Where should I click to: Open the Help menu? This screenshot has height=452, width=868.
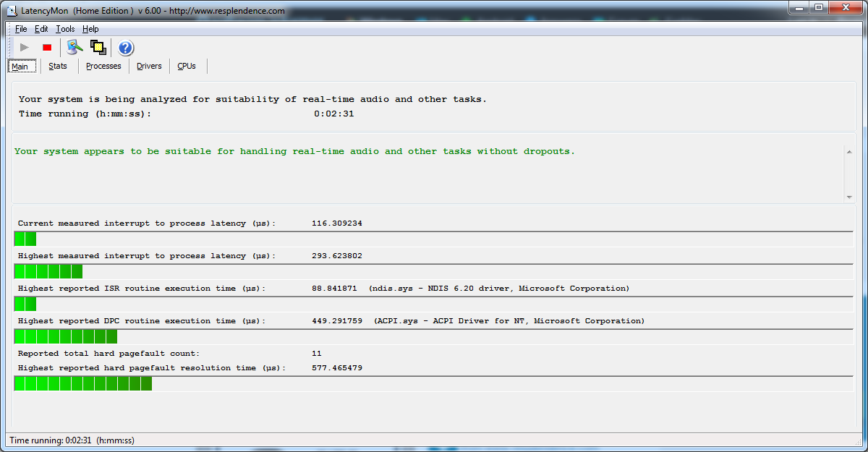coord(90,29)
